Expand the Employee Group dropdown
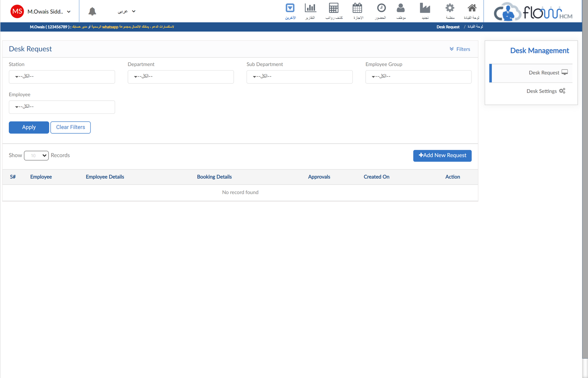 pos(418,77)
